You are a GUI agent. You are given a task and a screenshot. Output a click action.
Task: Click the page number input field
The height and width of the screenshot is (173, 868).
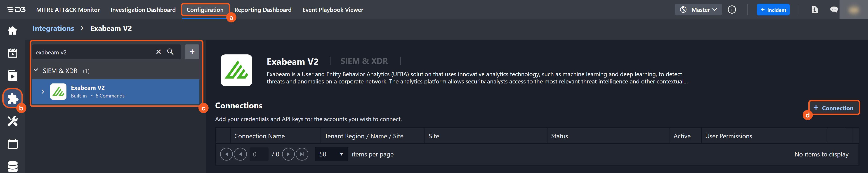click(x=259, y=154)
